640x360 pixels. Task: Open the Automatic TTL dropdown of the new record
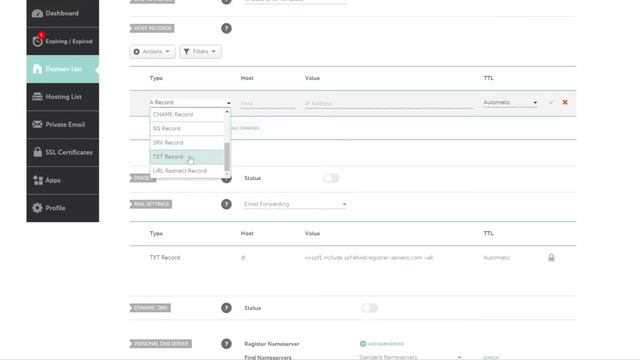coord(510,102)
